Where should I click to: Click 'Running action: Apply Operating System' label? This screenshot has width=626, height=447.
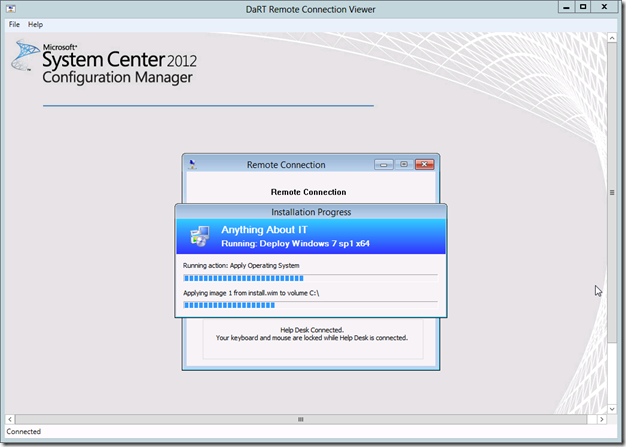click(x=241, y=265)
